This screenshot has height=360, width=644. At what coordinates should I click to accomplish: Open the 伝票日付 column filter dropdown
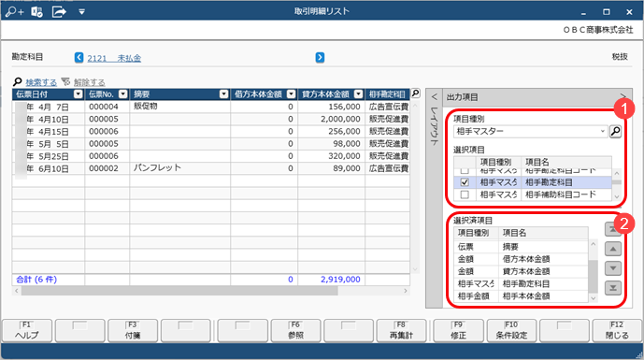pyautogui.click(x=78, y=94)
